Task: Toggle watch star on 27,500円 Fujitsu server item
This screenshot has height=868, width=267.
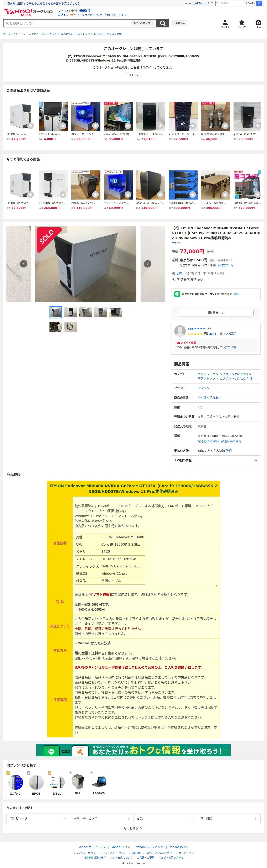Action: tap(193, 126)
